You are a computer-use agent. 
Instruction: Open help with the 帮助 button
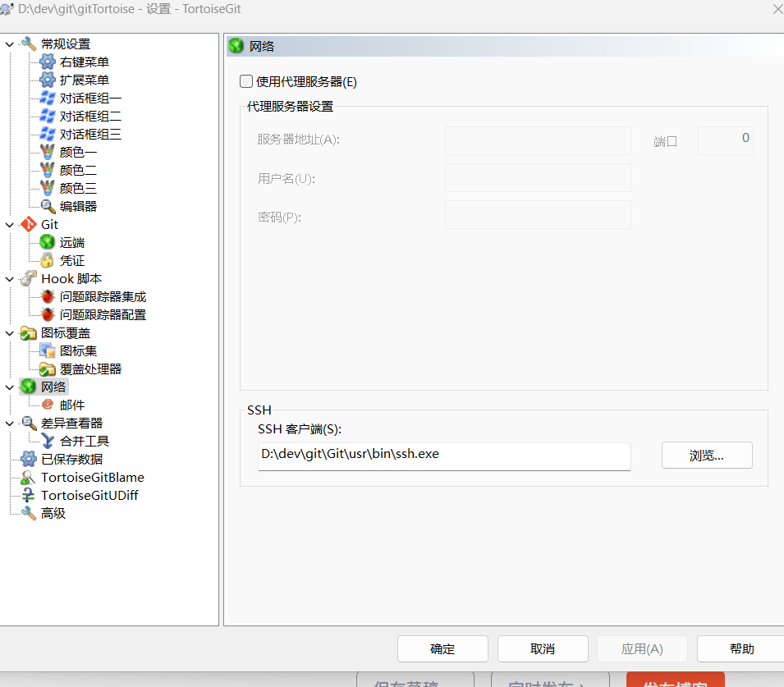pos(741,649)
